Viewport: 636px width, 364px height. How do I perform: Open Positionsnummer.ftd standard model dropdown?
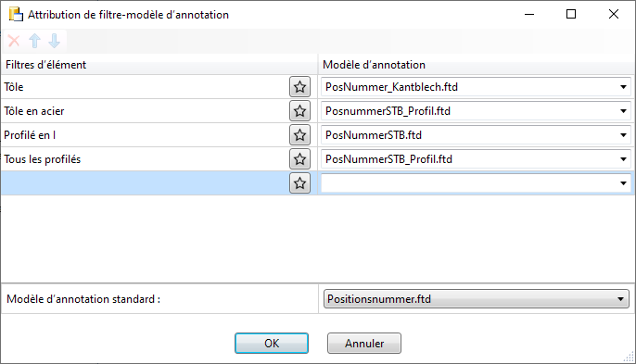click(x=477, y=299)
